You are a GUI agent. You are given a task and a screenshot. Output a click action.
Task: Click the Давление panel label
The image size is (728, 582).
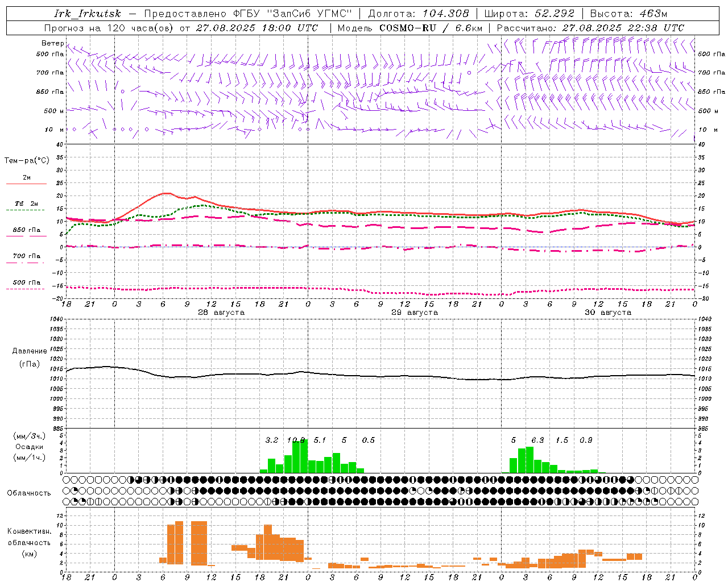coord(30,351)
